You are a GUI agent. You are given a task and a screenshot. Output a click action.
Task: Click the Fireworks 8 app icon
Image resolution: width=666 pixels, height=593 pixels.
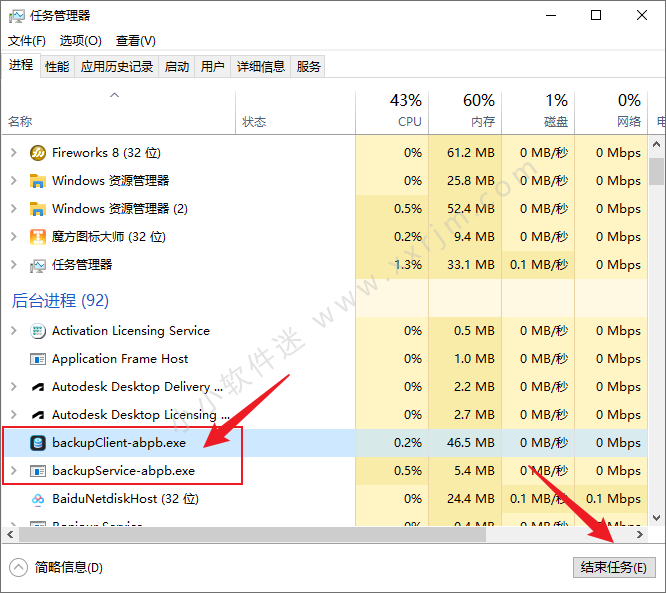click(x=38, y=153)
